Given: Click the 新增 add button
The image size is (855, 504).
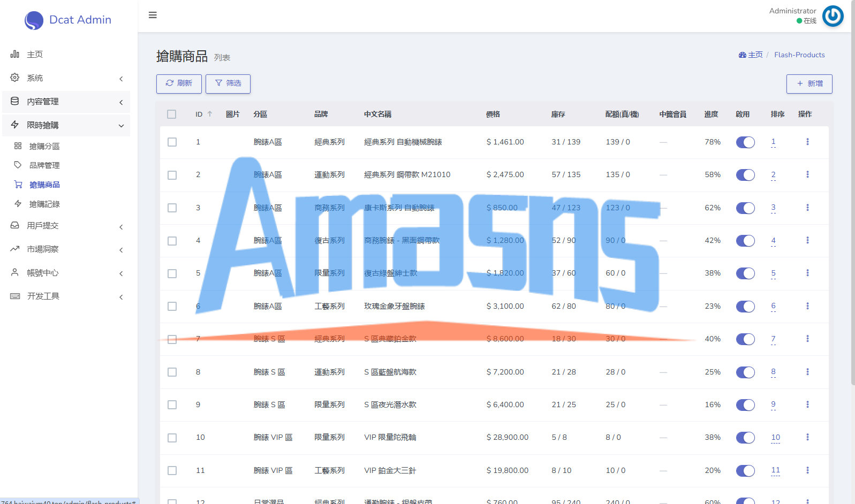Looking at the screenshot, I should pyautogui.click(x=809, y=83).
